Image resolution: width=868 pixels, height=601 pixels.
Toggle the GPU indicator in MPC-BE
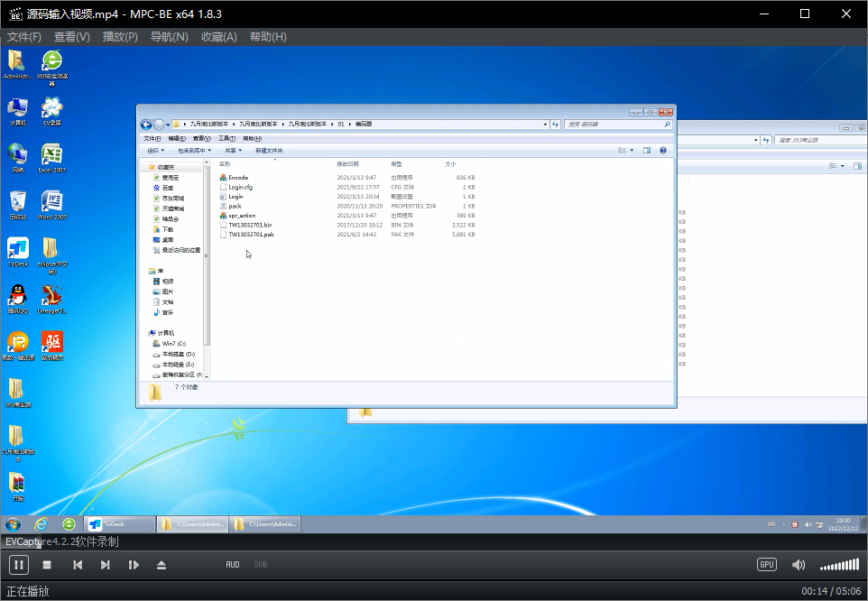tap(767, 565)
